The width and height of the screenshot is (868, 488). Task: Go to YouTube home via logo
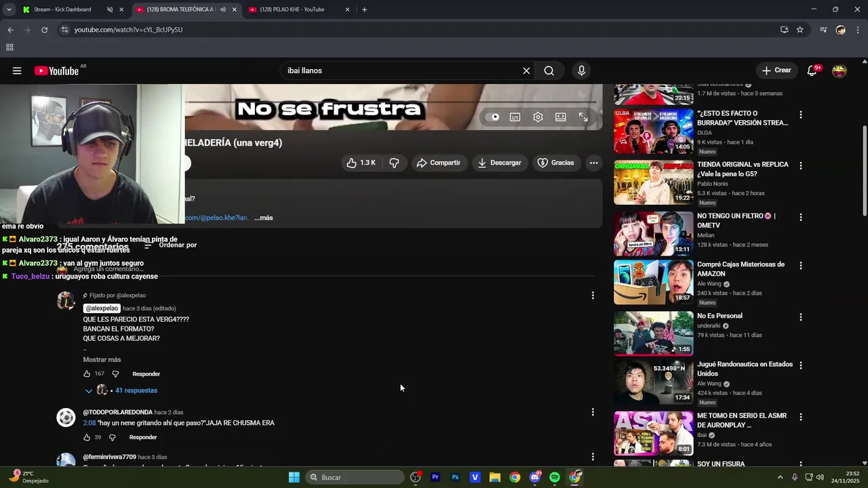pos(57,70)
